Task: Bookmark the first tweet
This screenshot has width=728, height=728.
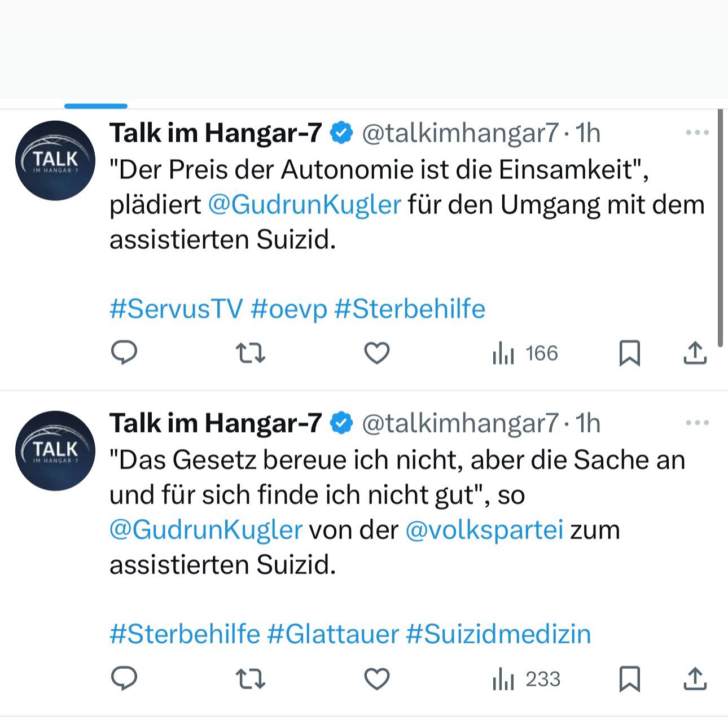Action: [629, 354]
